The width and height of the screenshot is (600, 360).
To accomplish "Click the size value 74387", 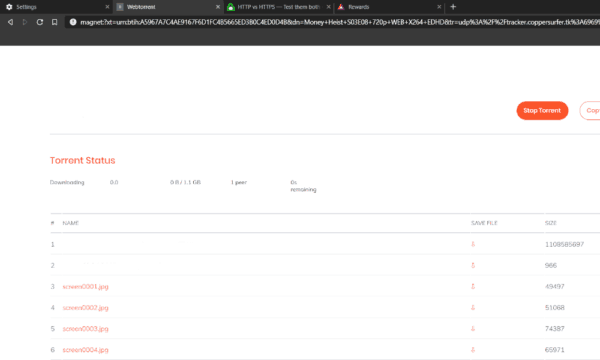I will point(554,329).
